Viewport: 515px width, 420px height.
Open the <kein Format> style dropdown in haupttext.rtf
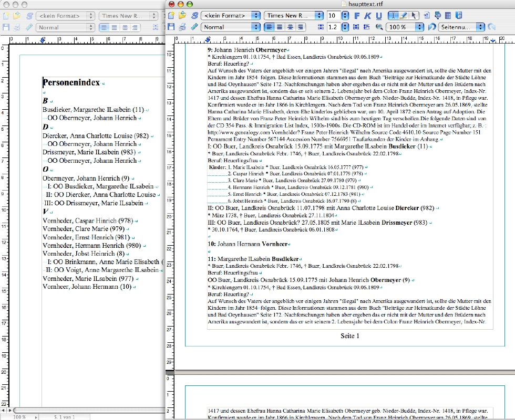pos(231,16)
